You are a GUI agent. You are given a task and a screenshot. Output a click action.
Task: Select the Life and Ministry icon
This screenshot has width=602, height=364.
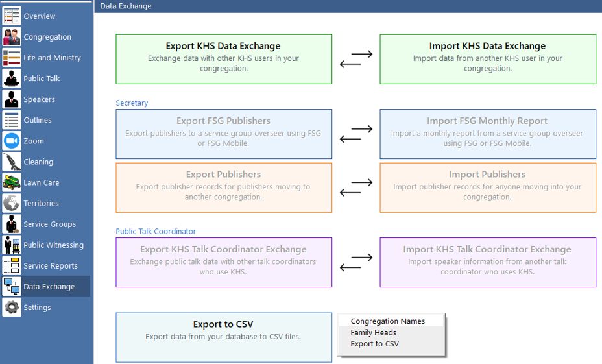click(x=12, y=58)
